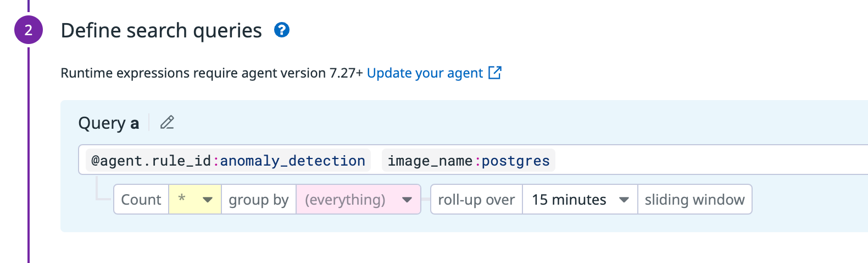Viewport: 868px width, 263px height.
Task: Click the Count label in the query options
Action: pyautogui.click(x=141, y=199)
